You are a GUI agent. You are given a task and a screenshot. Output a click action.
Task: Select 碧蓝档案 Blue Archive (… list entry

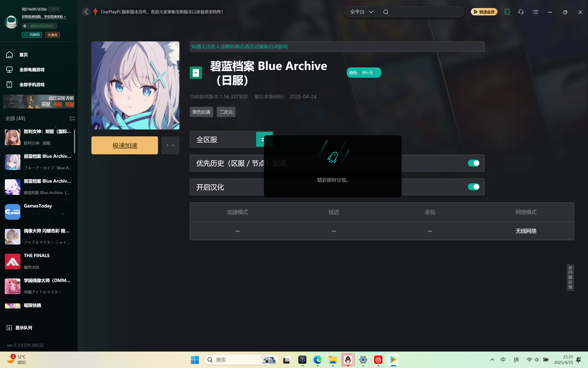coord(38,187)
